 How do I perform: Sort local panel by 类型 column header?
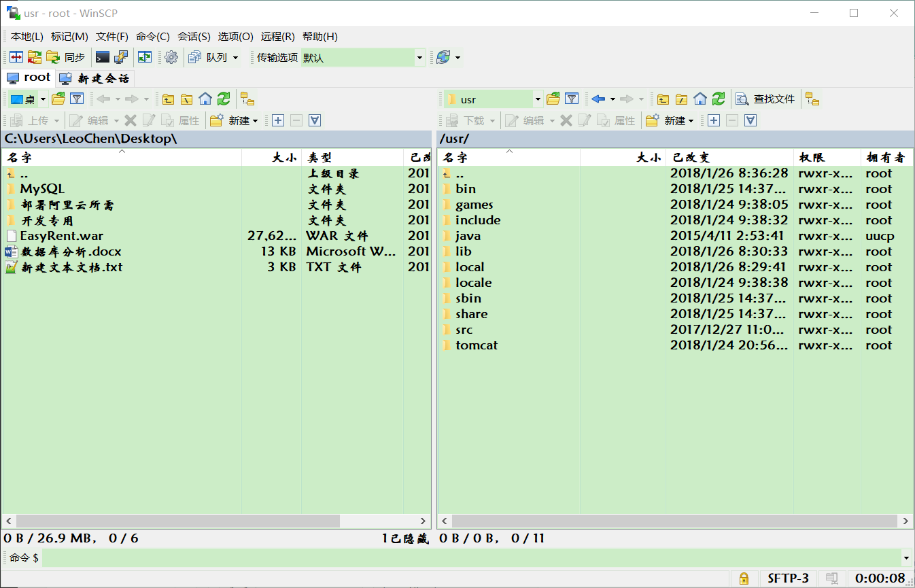tap(352, 158)
